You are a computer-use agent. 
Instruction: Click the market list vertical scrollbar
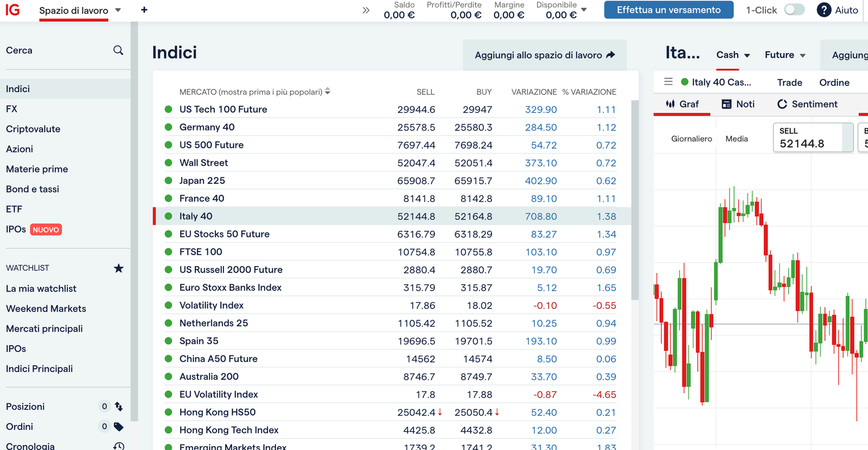(x=635, y=200)
